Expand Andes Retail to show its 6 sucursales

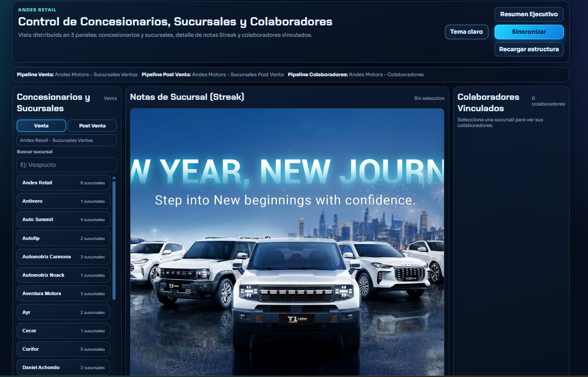[x=63, y=183]
